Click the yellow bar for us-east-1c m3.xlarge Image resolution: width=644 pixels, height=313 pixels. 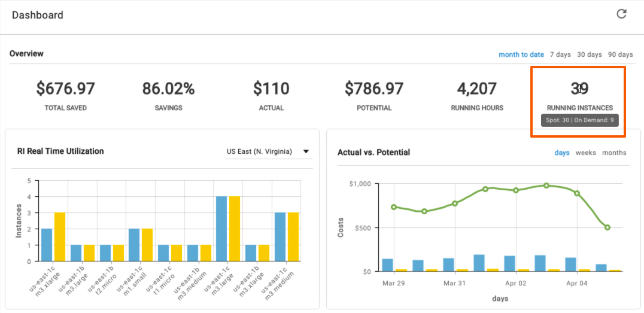(x=60, y=236)
